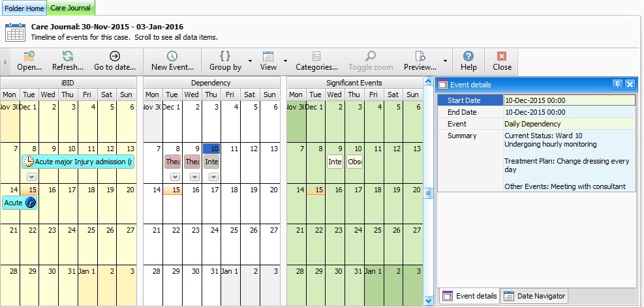
Task: Click the iBID column header
Action: click(68, 83)
